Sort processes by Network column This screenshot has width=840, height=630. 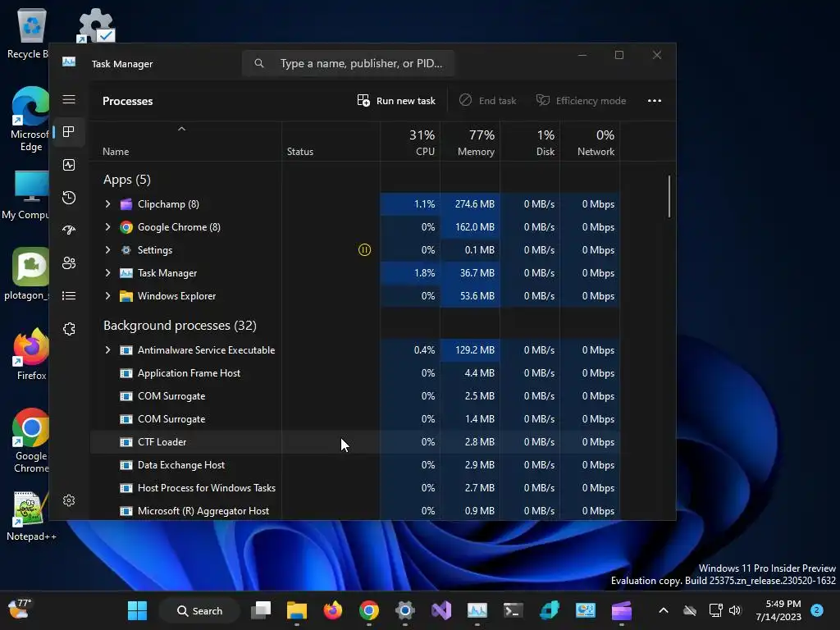pyautogui.click(x=591, y=143)
